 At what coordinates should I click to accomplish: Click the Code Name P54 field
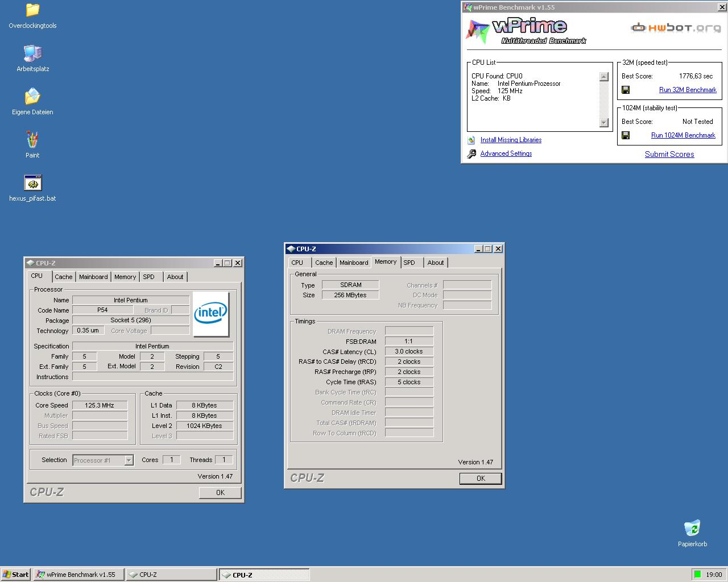click(x=102, y=310)
